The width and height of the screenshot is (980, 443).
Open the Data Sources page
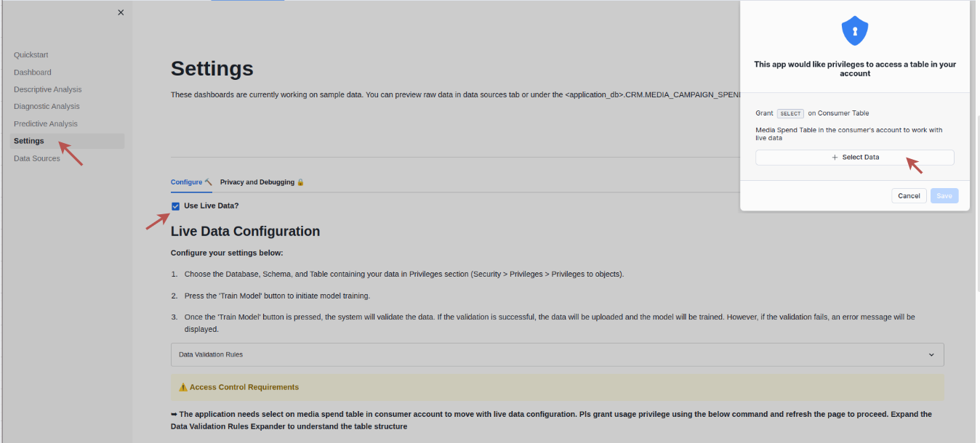click(37, 158)
